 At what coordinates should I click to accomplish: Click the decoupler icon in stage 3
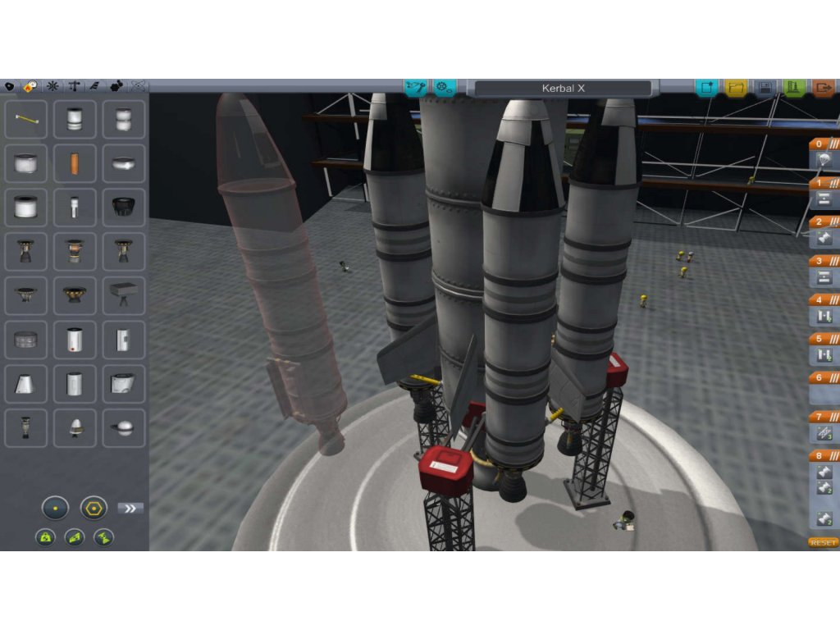point(824,277)
